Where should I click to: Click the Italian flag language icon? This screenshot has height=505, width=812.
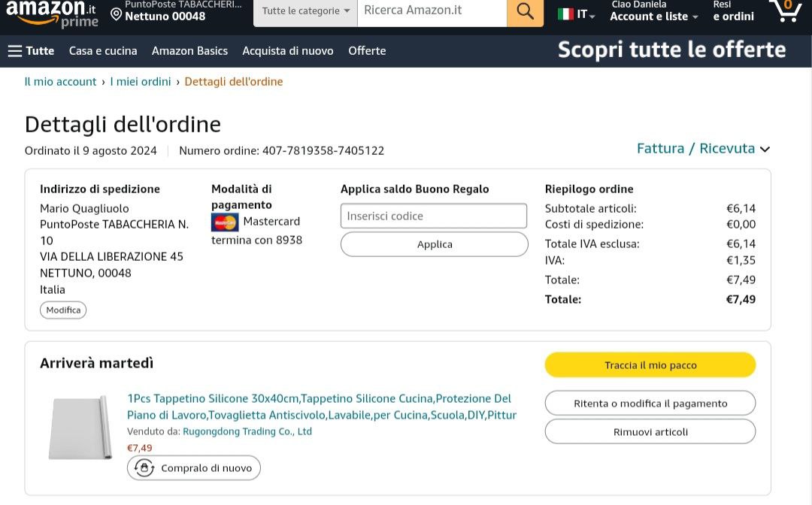tap(565, 14)
